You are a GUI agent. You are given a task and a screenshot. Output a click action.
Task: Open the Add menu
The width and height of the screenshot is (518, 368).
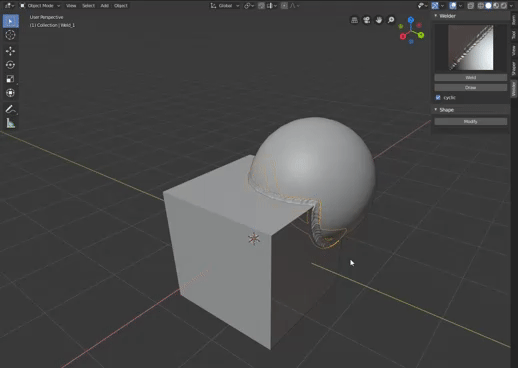coord(104,5)
